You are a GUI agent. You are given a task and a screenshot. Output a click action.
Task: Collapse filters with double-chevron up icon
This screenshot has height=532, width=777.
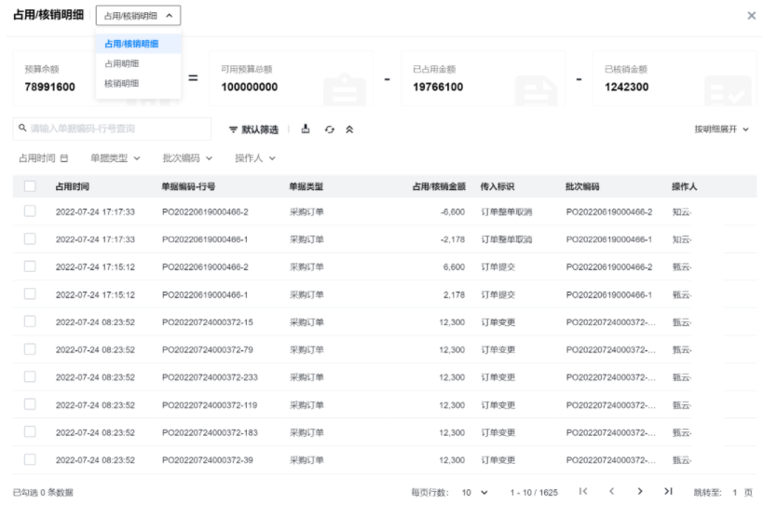click(x=349, y=130)
